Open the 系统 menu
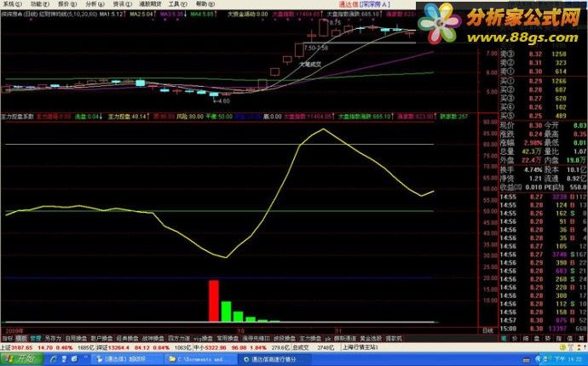Viewport: 588px width, 366px height. point(13,4)
